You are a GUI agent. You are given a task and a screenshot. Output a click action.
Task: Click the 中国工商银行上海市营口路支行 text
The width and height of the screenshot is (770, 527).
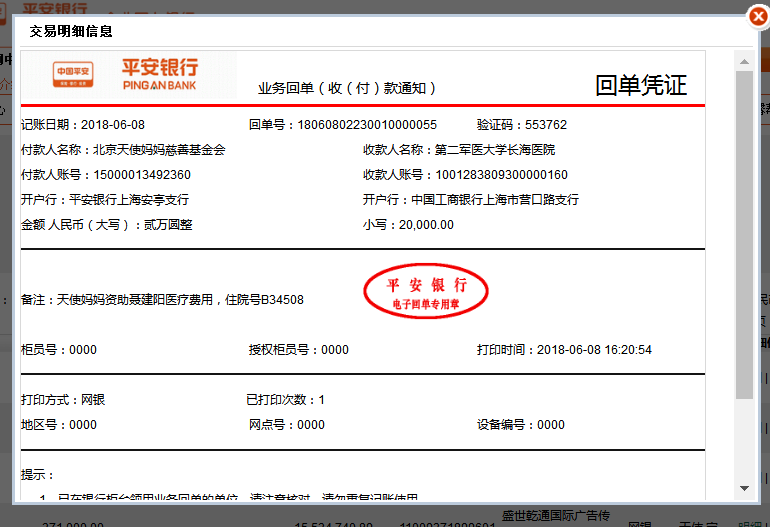coord(495,200)
